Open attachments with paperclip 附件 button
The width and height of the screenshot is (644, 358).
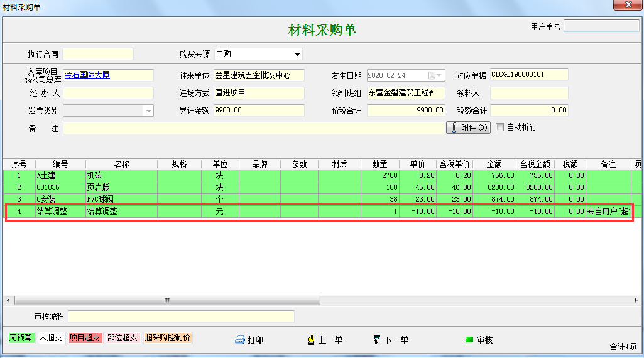coord(468,127)
